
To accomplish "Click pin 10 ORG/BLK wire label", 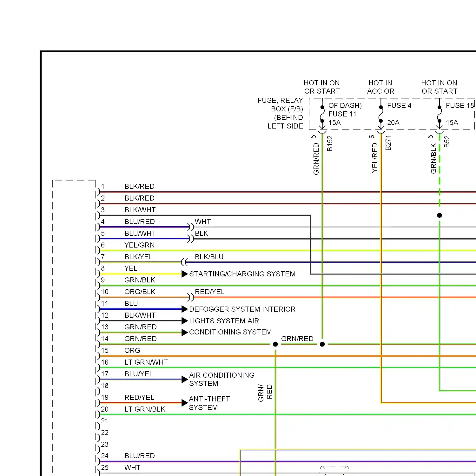I will click(140, 292).
